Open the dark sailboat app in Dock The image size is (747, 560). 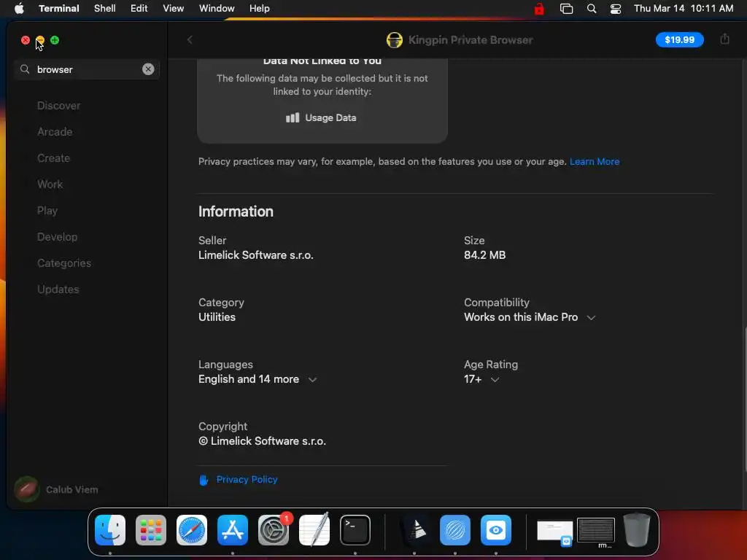click(414, 530)
